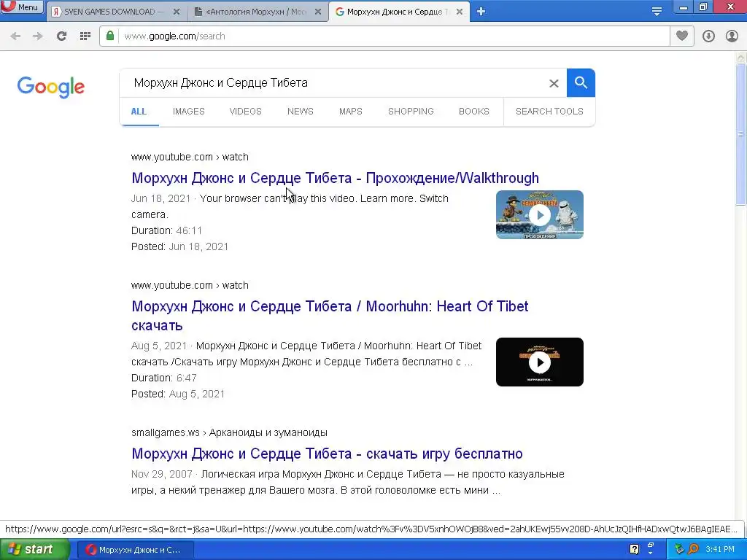Screen dimensions: 747x560
Task: Open the downloads icon
Action: (x=708, y=36)
